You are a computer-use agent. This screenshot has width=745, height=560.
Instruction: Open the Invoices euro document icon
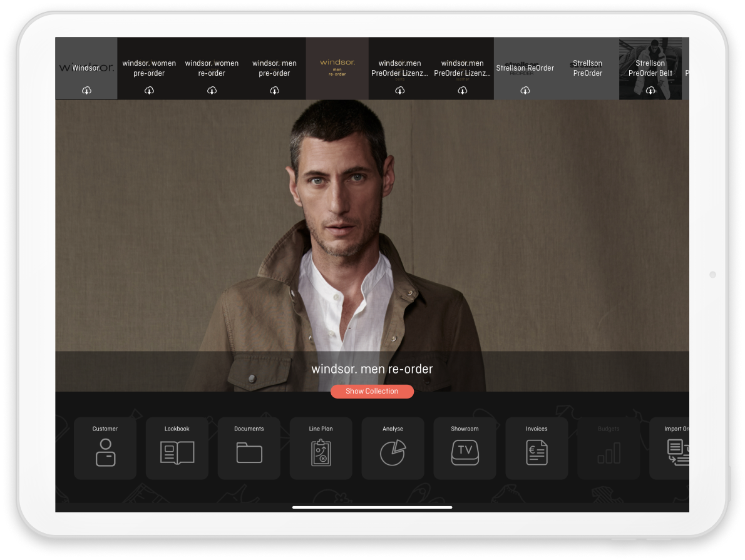(537, 452)
